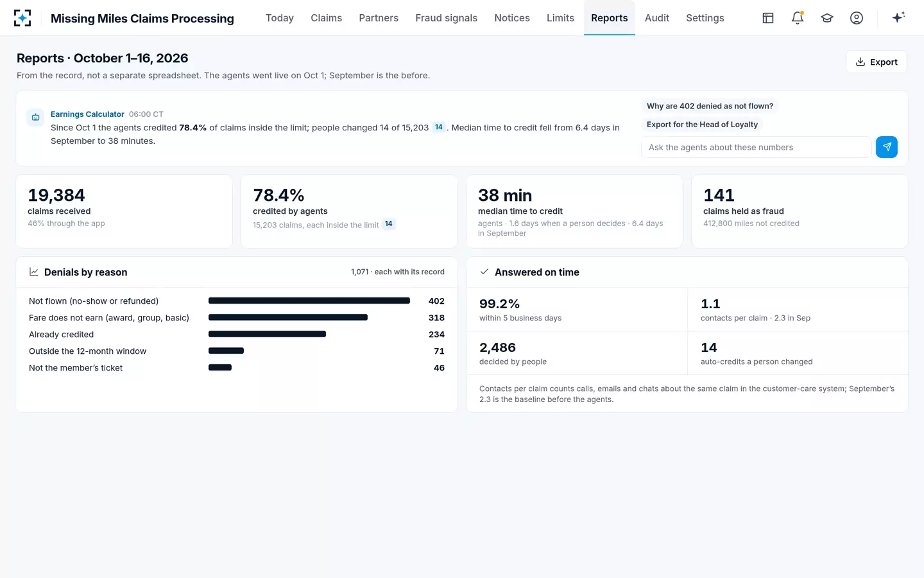Image resolution: width=924 pixels, height=578 pixels.
Task: Click the 141 claims held as fraud figure
Action: [x=719, y=195]
